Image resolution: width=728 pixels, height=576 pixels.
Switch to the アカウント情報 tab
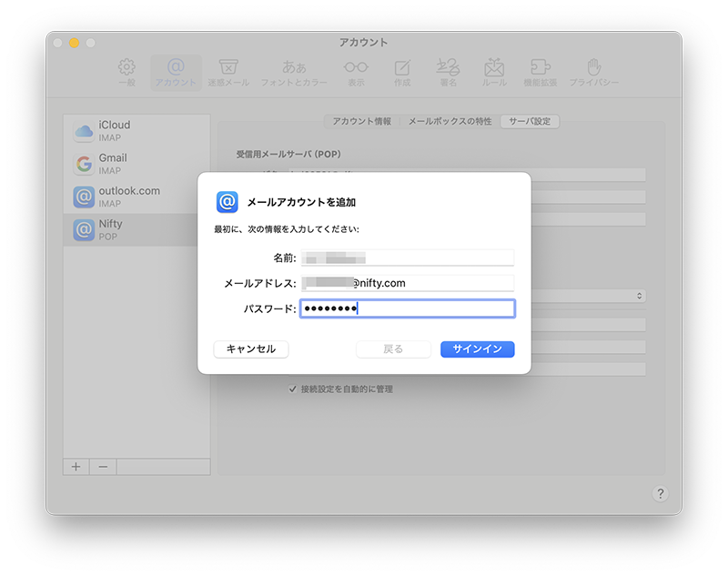[x=361, y=121]
